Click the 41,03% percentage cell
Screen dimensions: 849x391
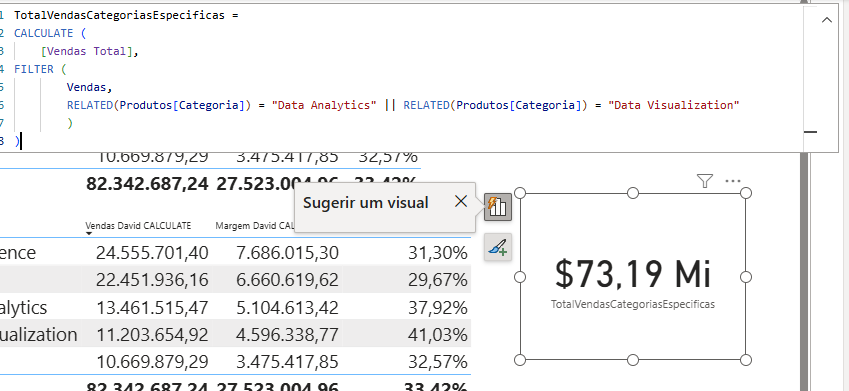coord(437,335)
